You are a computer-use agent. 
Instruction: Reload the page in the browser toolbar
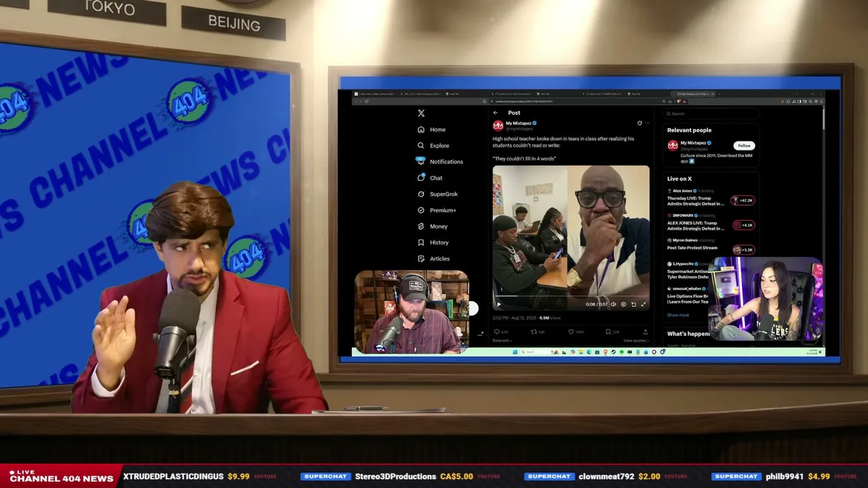366,101
